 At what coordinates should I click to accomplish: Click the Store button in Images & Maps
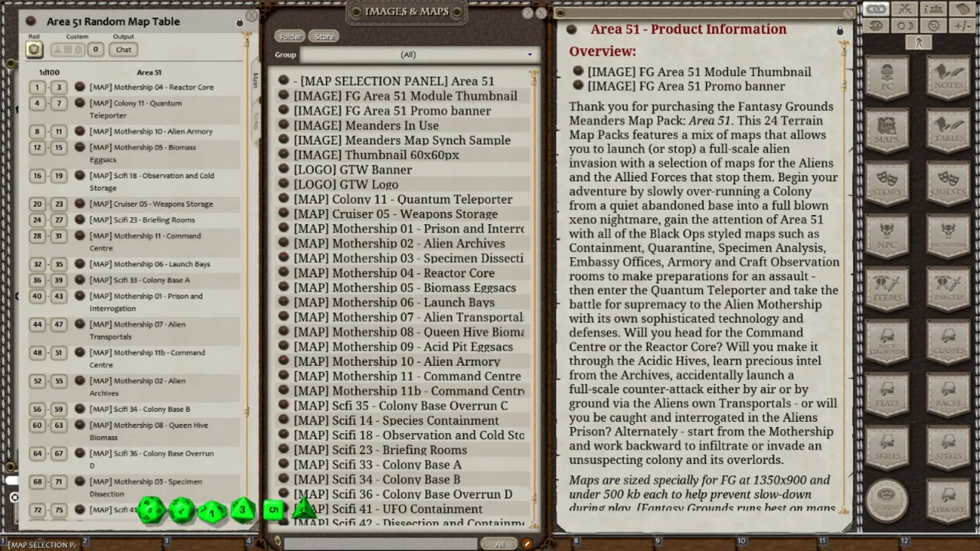click(324, 37)
